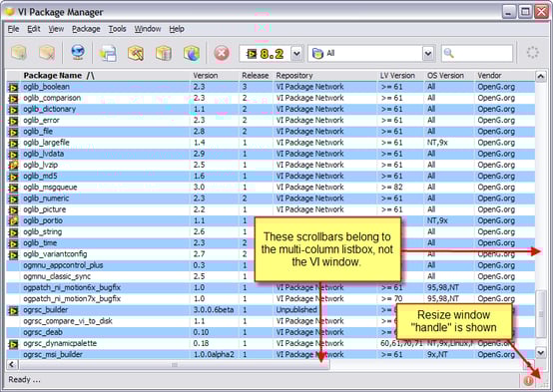Click the icon beside oglib_portio
The height and width of the screenshot is (392, 553).
click(x=13, y=221)
